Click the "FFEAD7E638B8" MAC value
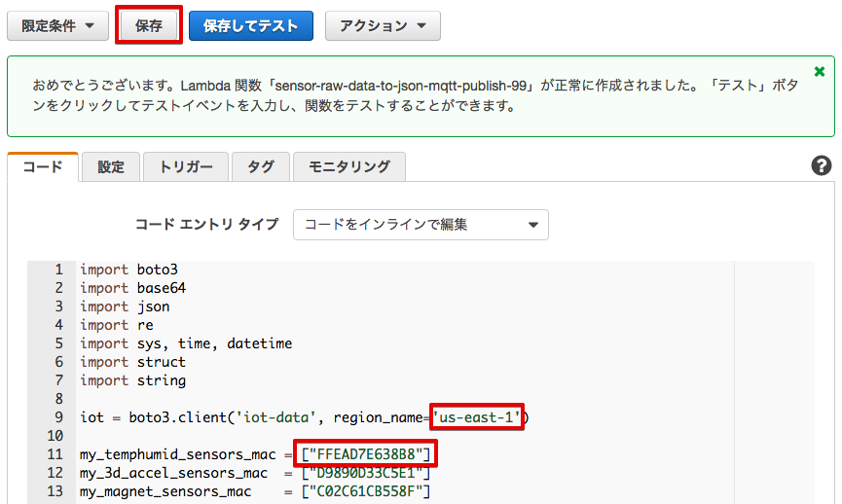 [366, 454]
